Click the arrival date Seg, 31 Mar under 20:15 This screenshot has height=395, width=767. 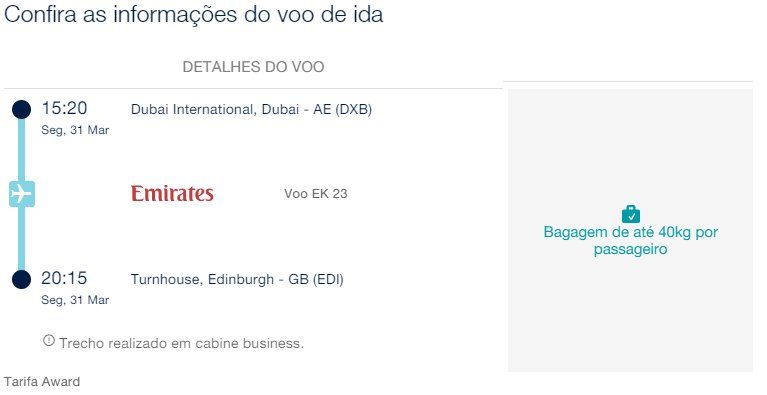pos(75,300)
